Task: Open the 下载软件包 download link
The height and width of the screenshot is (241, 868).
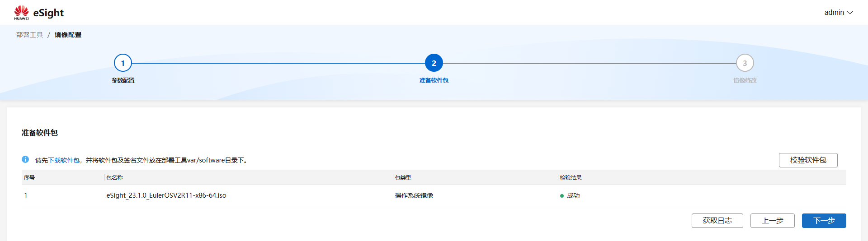Action: tap(64, 160)
